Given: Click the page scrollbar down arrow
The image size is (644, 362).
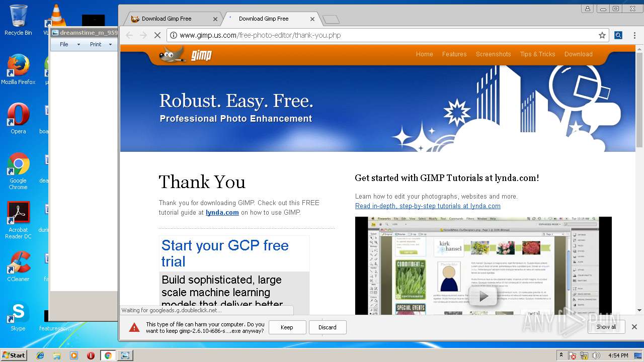Looking at the screenshot, I should tap(639, 310).
